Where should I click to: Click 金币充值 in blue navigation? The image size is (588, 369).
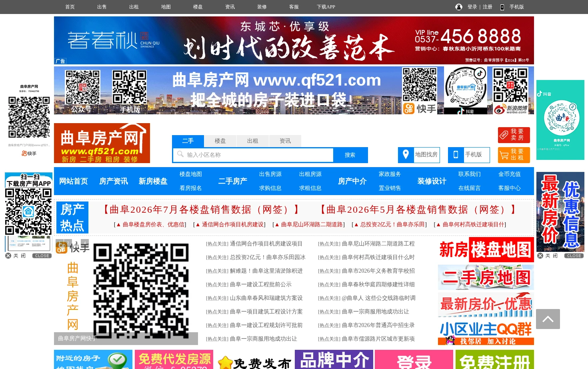coord(510,174)
